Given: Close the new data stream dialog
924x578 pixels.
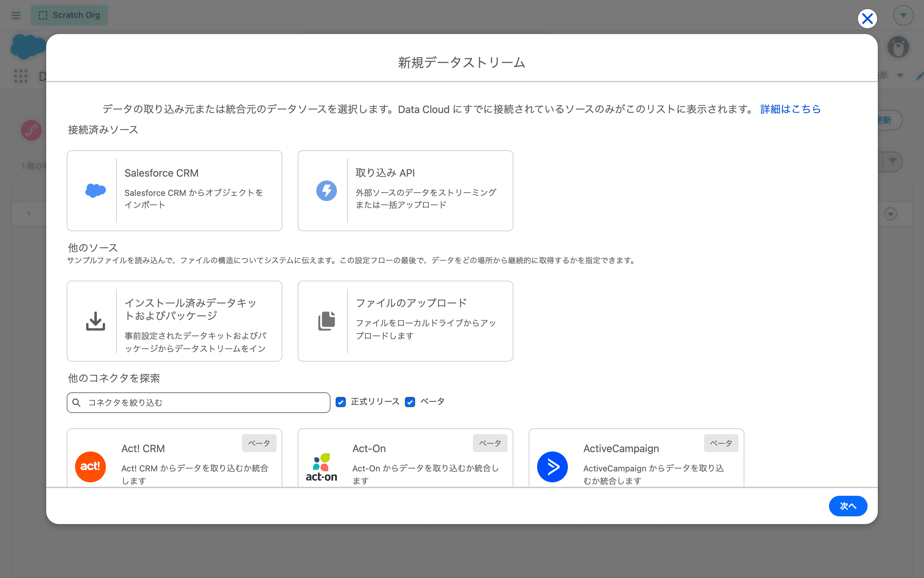Looking at the screenshot, I should (x=867, y=18).
